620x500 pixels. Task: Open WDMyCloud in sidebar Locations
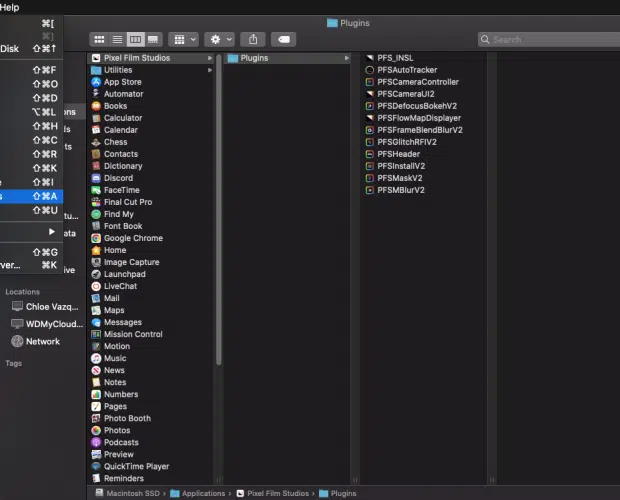(47, 324)
